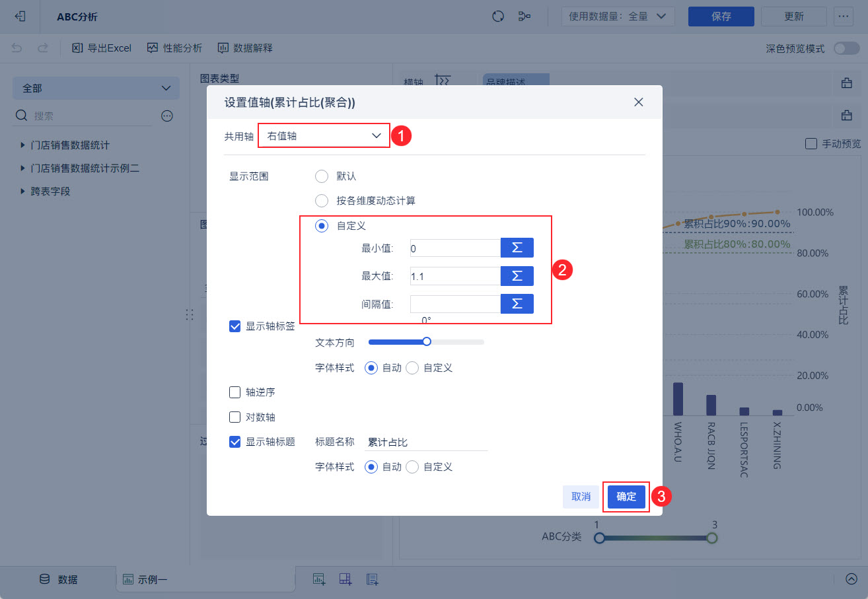Image resolution: width=868 pixels, height=599 pixels.
Task: Click the circled more icon next to search
Action: [x=167, y=116]
